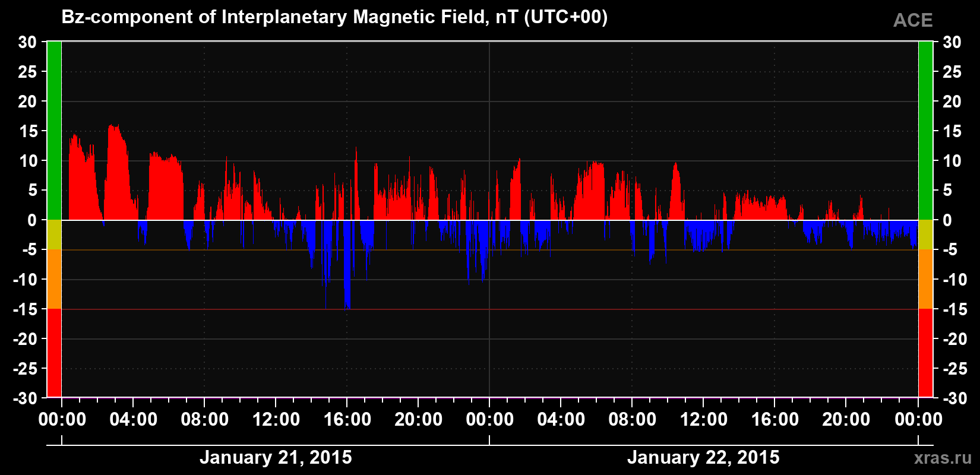The image size is (980, 475).
Task: Select the "-15" value on the left axis
Action: (25, 309)
